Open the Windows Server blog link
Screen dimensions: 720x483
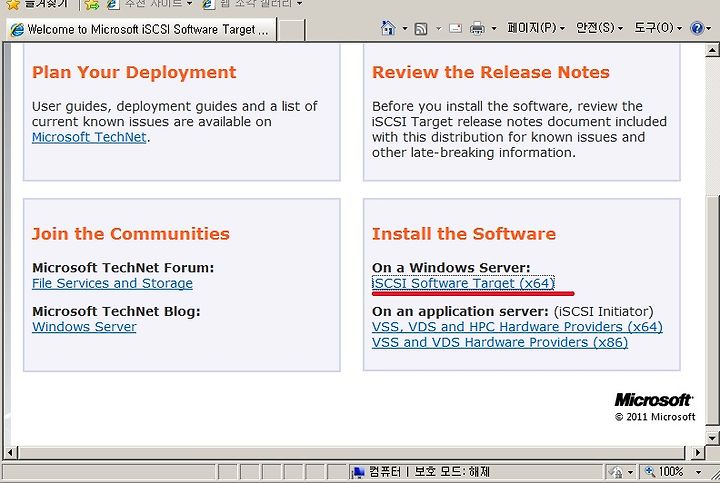click(84, 327)
